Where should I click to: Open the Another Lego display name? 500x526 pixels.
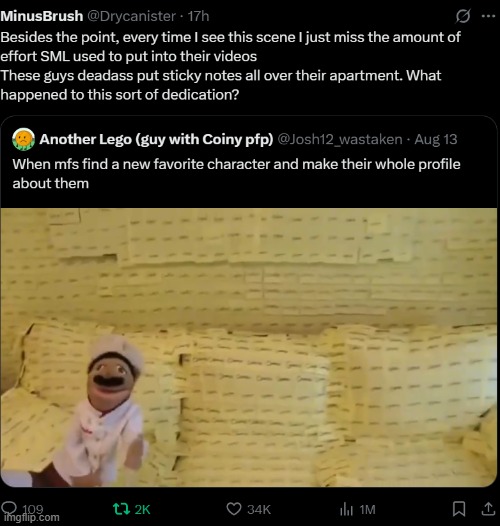(x=156, y=139)
